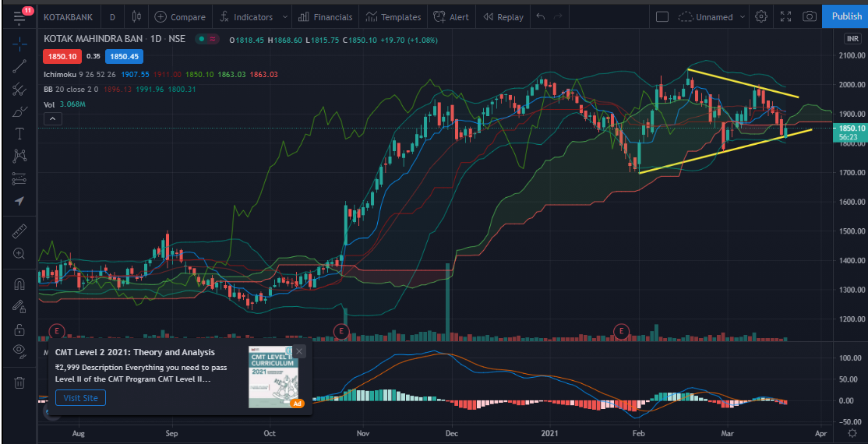Viewport: 868px width, 444px height.
Task: Close the CMT Level 2 advertisement
Action: [299, 351]
